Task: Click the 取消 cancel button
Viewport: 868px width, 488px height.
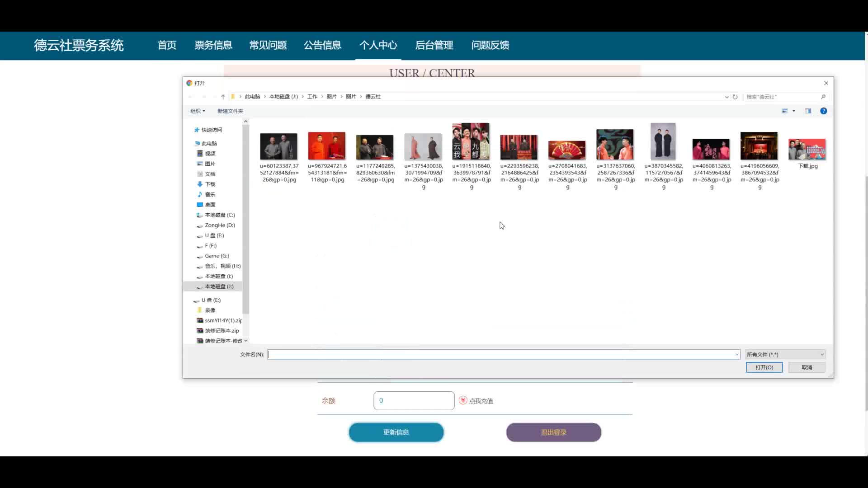Action: 807,367
